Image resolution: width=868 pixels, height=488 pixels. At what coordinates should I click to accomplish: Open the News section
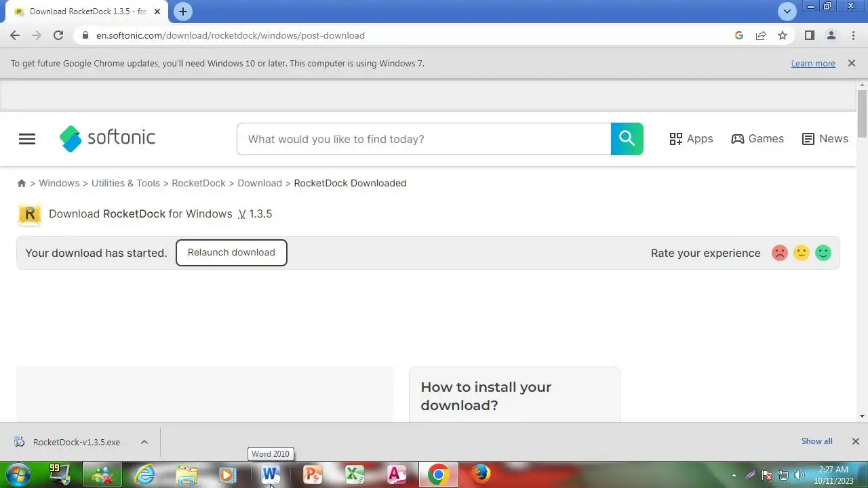coord(825,139)
